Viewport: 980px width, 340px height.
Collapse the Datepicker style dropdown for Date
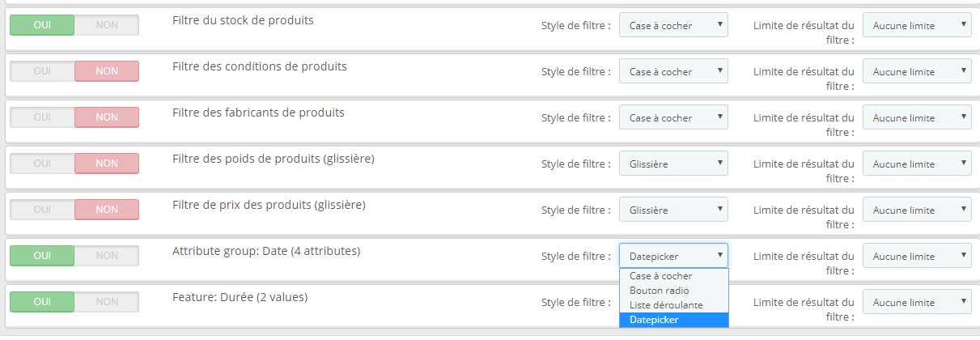(x=673, y=256)
